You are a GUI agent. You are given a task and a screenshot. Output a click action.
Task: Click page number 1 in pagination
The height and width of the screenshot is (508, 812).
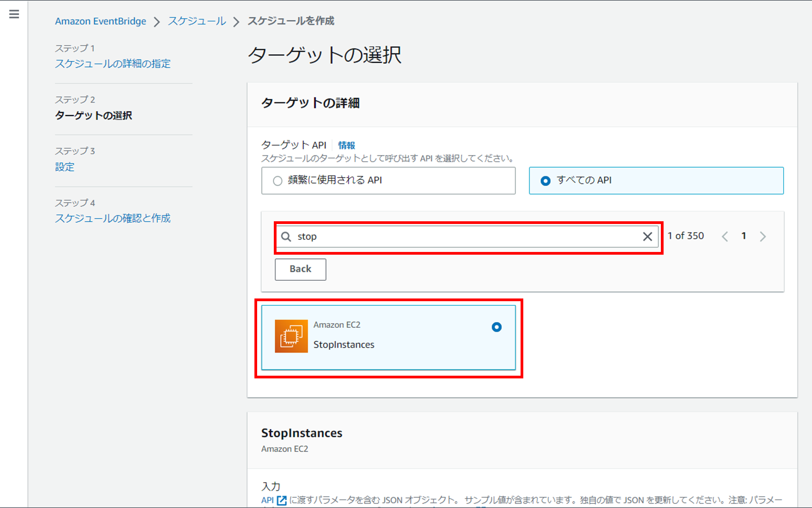[x=743, y=236]
